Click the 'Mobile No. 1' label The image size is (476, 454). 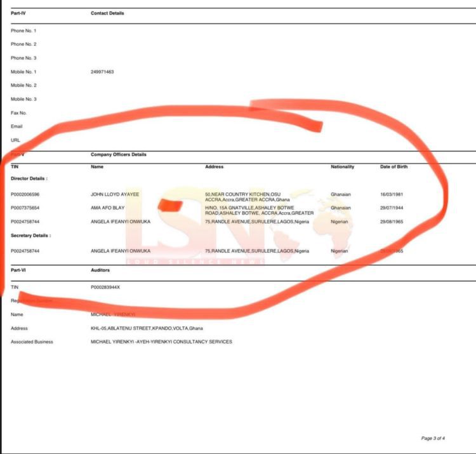(23, 72)
